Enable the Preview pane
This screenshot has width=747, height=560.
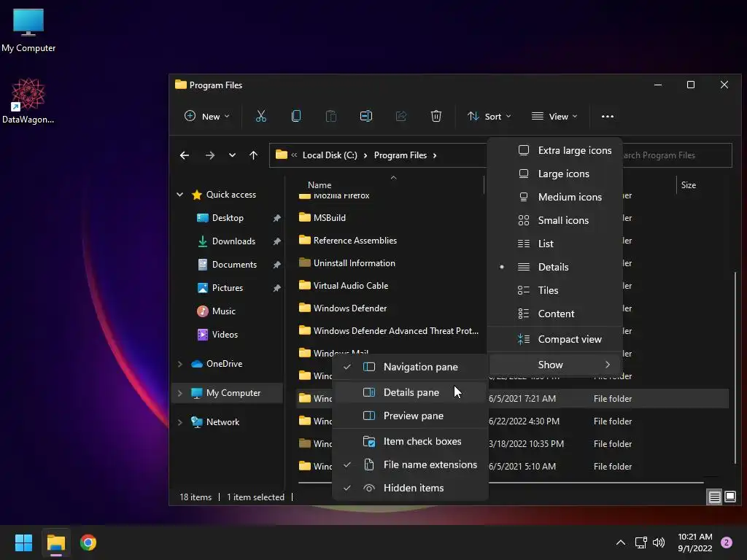pos(410,416)
